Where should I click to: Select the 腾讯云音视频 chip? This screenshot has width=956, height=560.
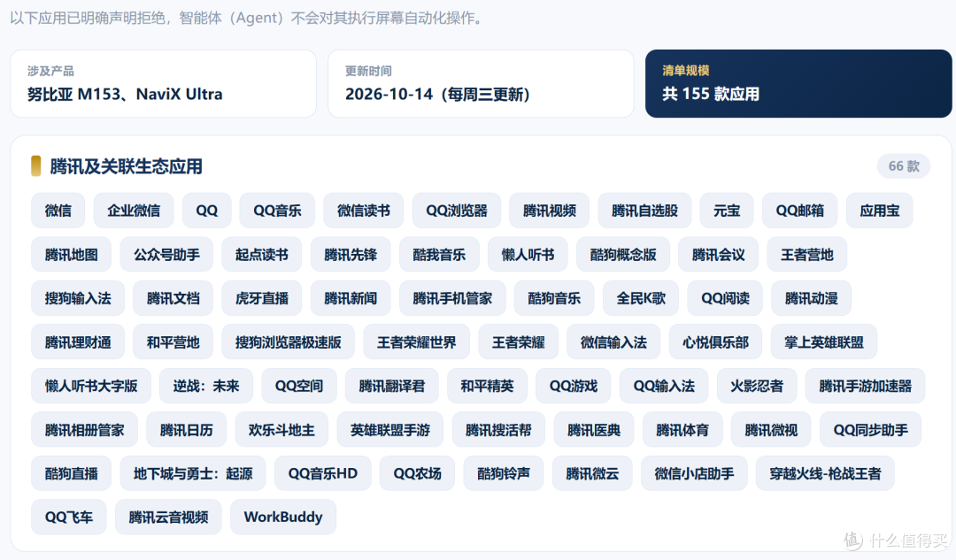coord(168,518)
